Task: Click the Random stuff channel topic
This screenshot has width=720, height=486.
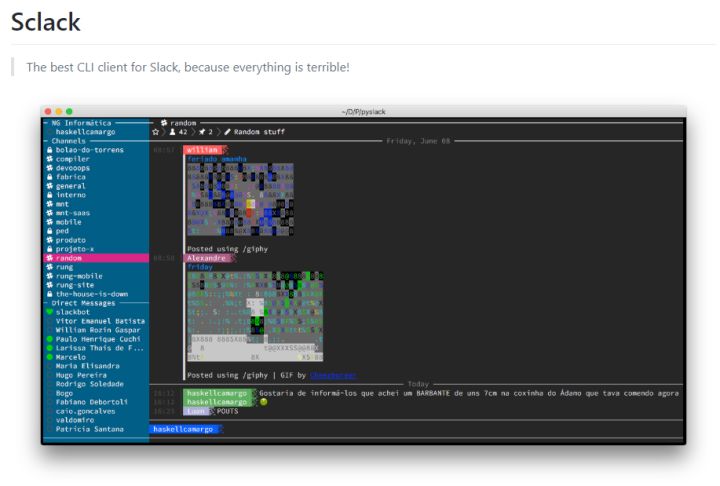Action: 259,132
